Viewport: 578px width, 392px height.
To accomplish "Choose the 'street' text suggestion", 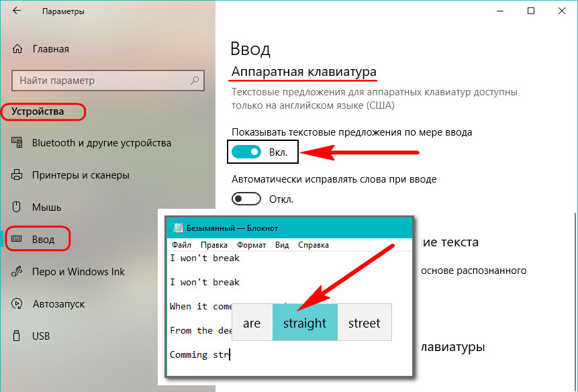I will point(365,322).
